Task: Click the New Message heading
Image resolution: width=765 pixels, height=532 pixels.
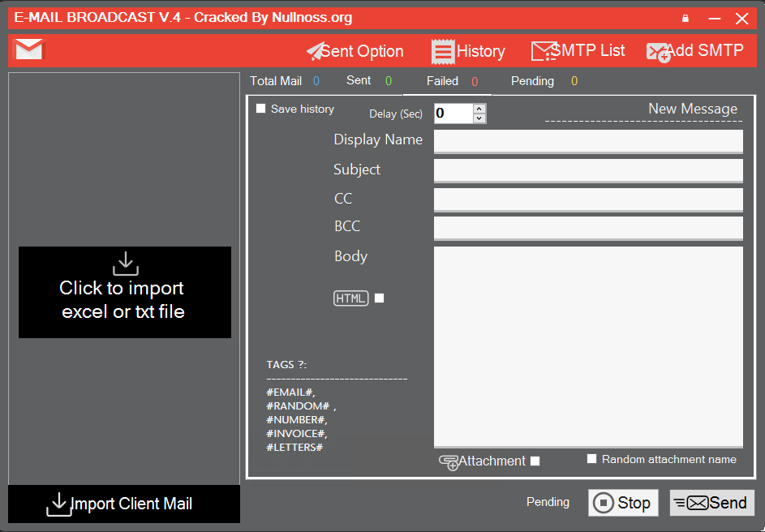Action: click(693, 109)
